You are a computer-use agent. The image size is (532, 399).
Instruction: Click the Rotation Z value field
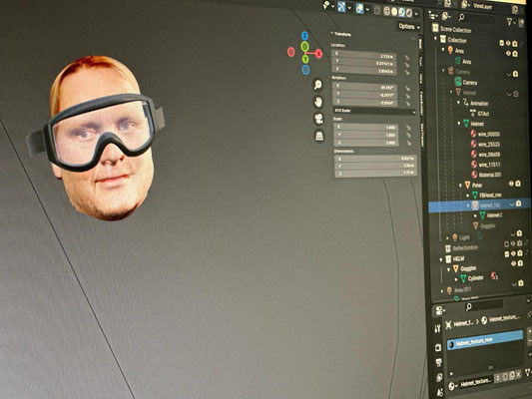(x=365, y=103)
